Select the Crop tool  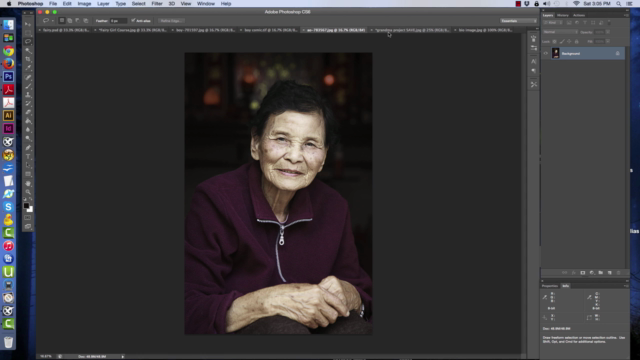28,59
